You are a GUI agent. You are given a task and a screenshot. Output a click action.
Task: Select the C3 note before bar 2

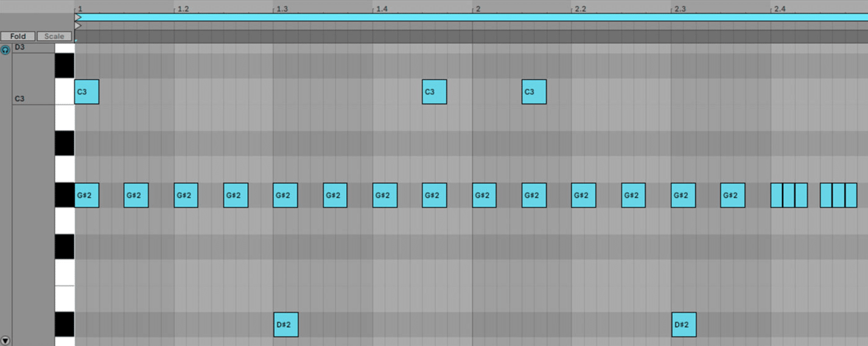pyautogui.click(x=434, y=92)
